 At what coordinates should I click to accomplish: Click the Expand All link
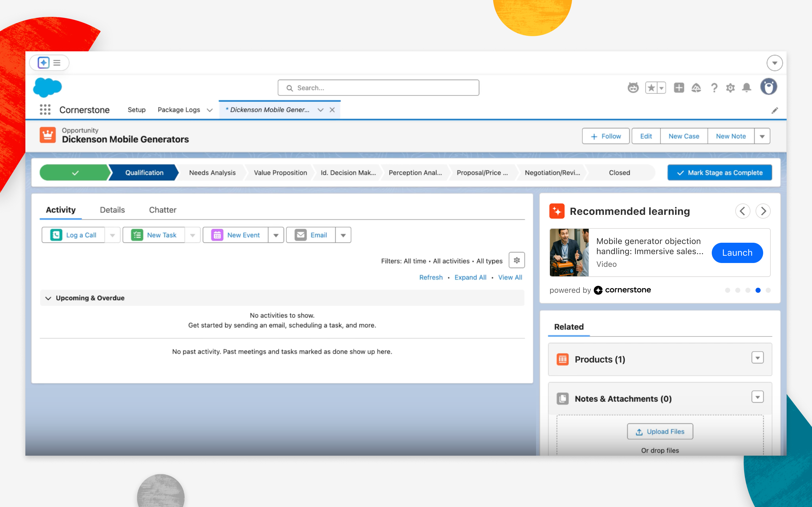[x=470, y=277]
